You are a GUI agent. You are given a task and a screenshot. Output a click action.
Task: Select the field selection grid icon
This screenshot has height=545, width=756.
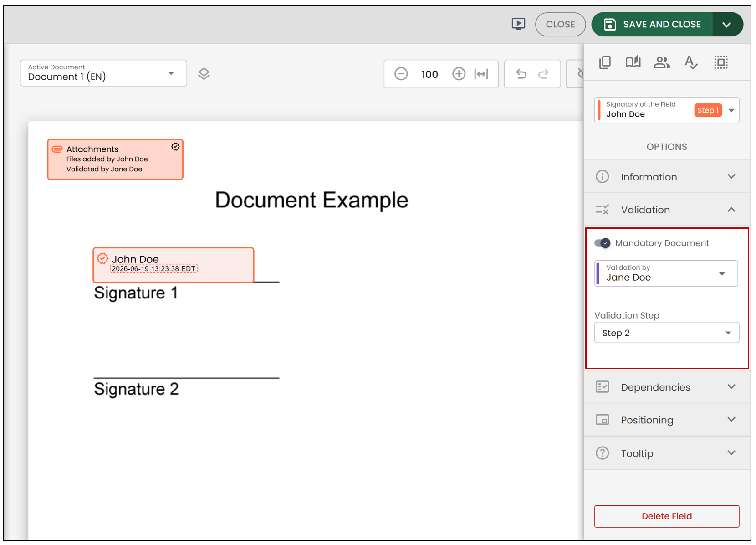coord(721,62)
